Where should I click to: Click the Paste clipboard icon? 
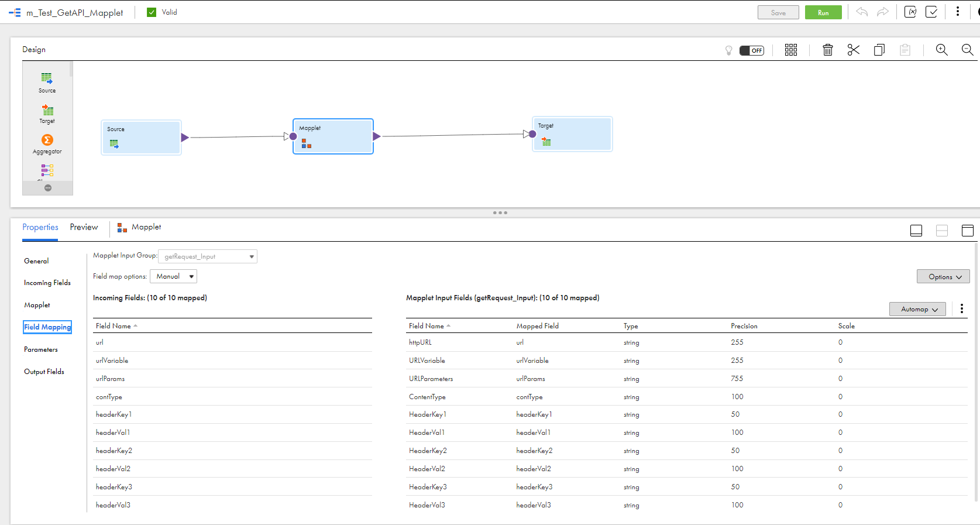(x=905, y=50)
